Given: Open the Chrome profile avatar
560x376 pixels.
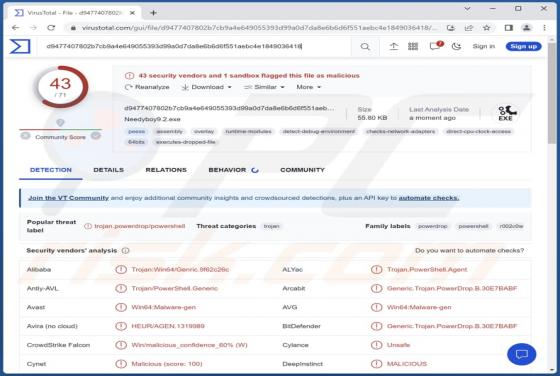Looking at the screenshot, I should pos(526,27).
